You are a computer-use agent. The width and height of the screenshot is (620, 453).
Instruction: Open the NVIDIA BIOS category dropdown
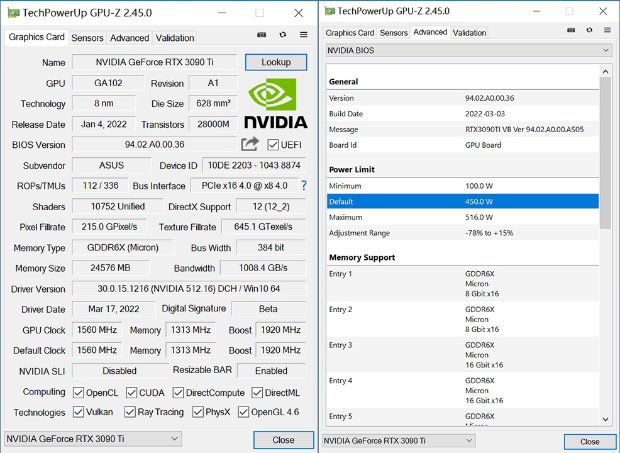[x=469, y=50]
